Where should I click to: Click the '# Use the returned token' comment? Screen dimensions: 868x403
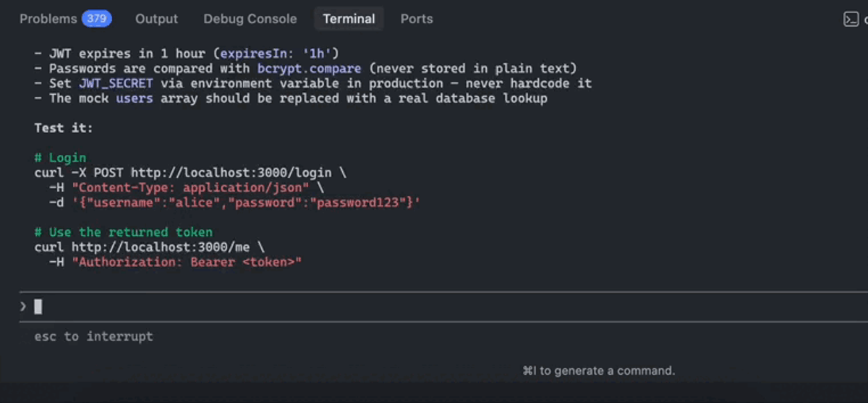click(x=124, y=232)
